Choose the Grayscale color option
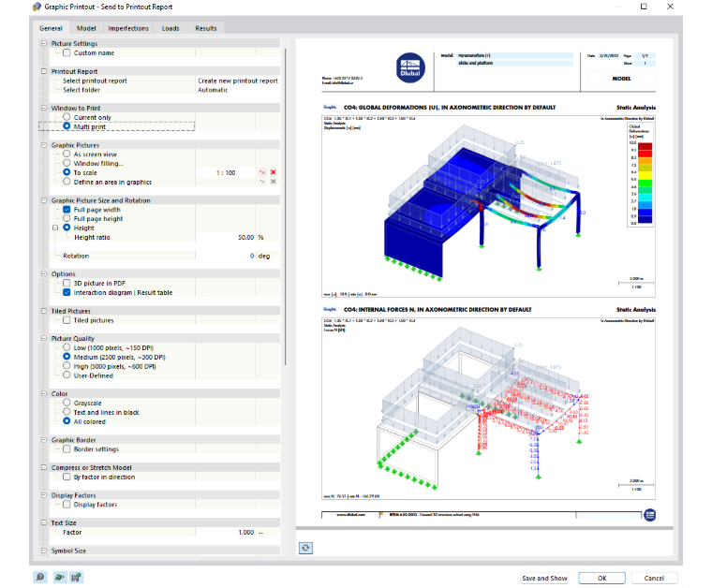 (x=67, y=403)
